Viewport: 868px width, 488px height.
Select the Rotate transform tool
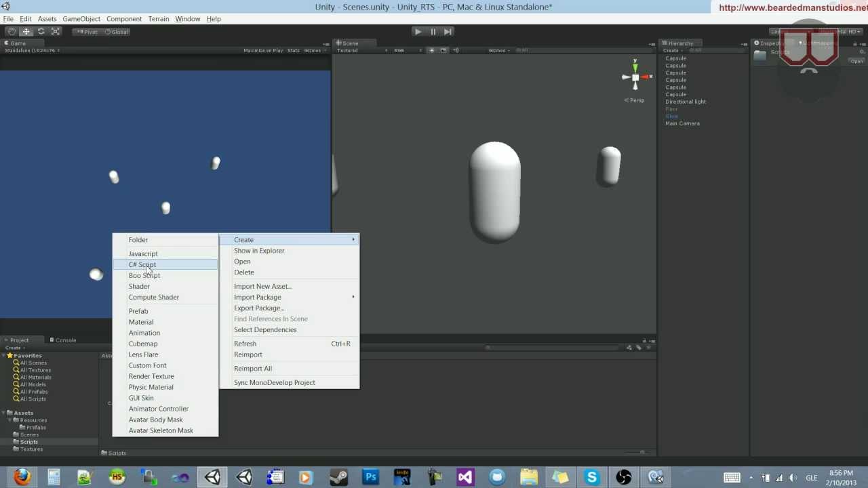coord(41,31)
